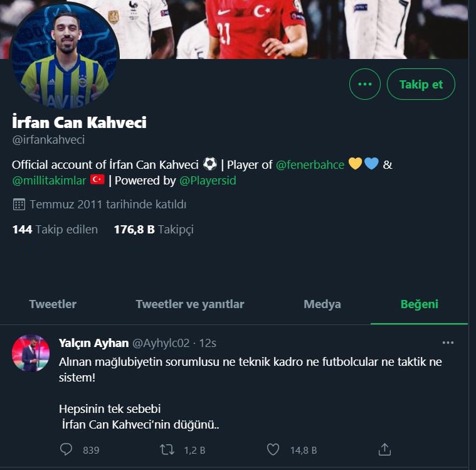
Task: Switch to the Tweetler tab
Action: [53, 304]
